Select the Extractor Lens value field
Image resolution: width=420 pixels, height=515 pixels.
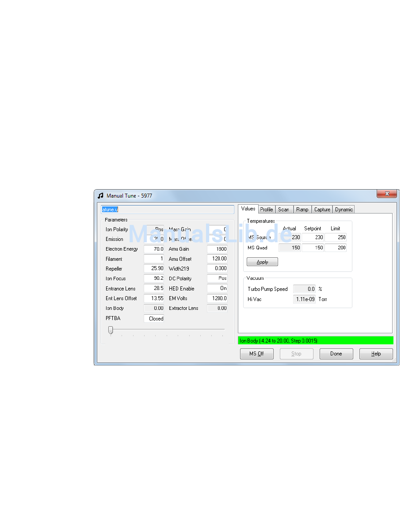click(217, 308)
